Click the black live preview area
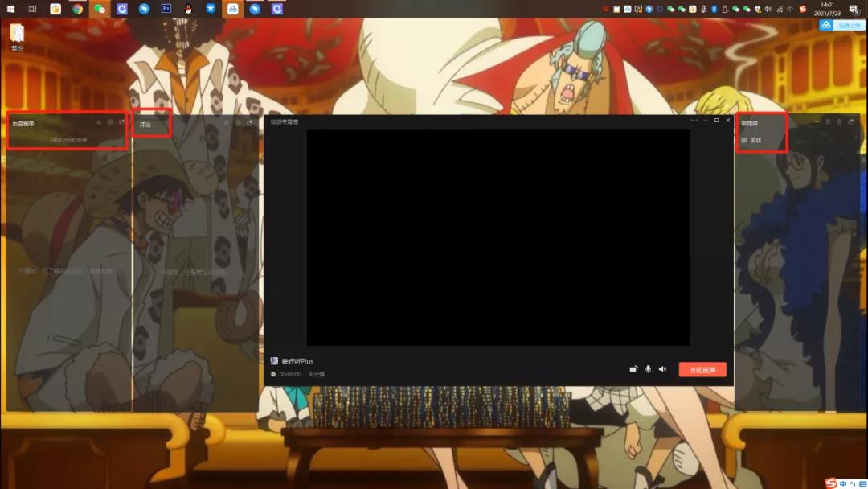Image resolution: width=868 pixels, height=489 pixels. (x=498, y=237)
